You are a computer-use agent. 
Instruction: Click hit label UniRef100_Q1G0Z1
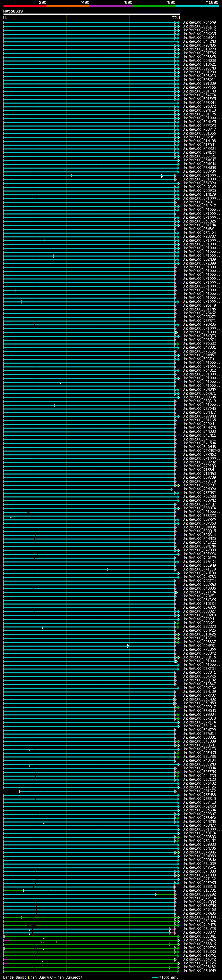199,65
